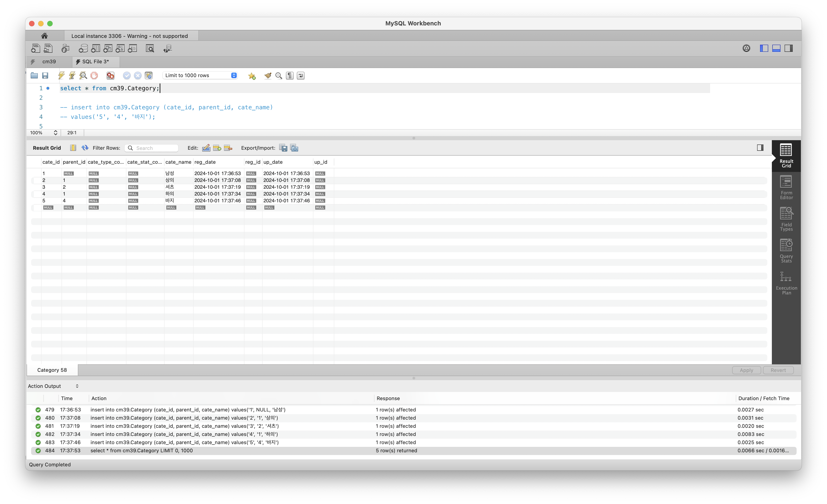This screenshot has height=504, width=827.
Task: Switch to the cm39 query tab
Action: click(49, 62)
